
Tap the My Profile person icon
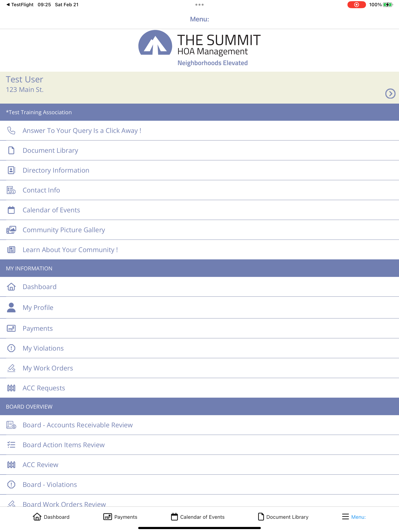[11, 307]
